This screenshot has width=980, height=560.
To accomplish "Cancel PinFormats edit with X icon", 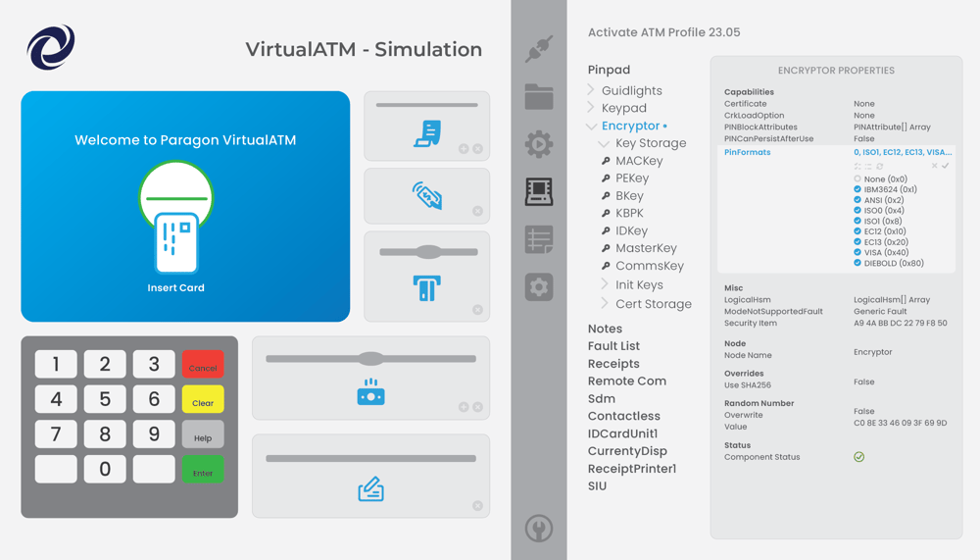I will [x=934, y=166].
